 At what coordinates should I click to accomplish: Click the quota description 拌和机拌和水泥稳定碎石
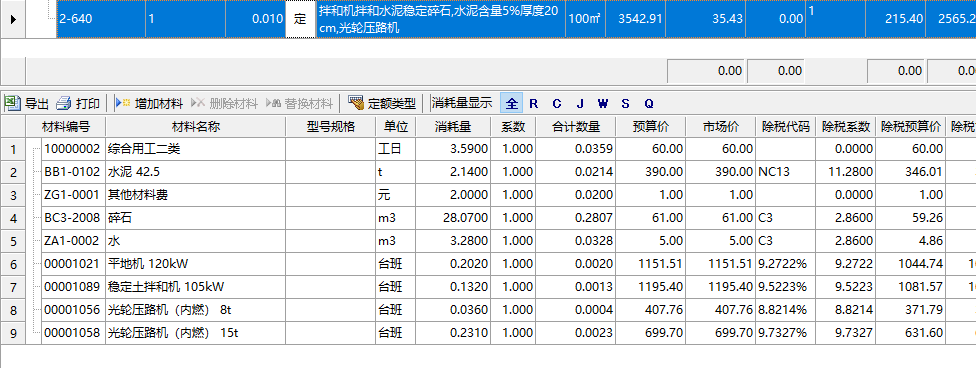pos(440,19)
